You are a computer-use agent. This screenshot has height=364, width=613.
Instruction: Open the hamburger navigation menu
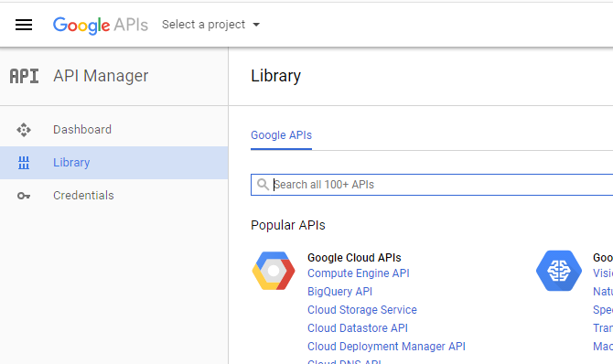[x=24, y=25]
